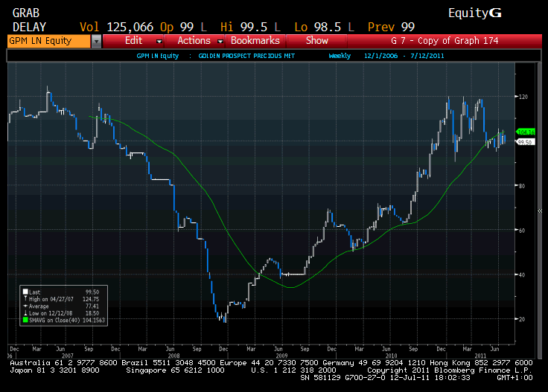Click the green SMAVG legend color swatch
548x392 pixels.
pyautogui.click(x=25, y=320)
